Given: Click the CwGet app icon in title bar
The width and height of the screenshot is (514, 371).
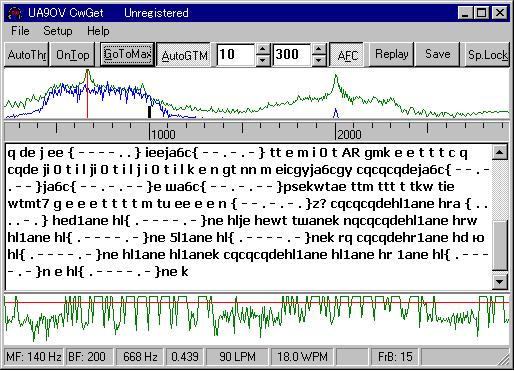Looking at the screenshot, I should (x=15, y=13).
